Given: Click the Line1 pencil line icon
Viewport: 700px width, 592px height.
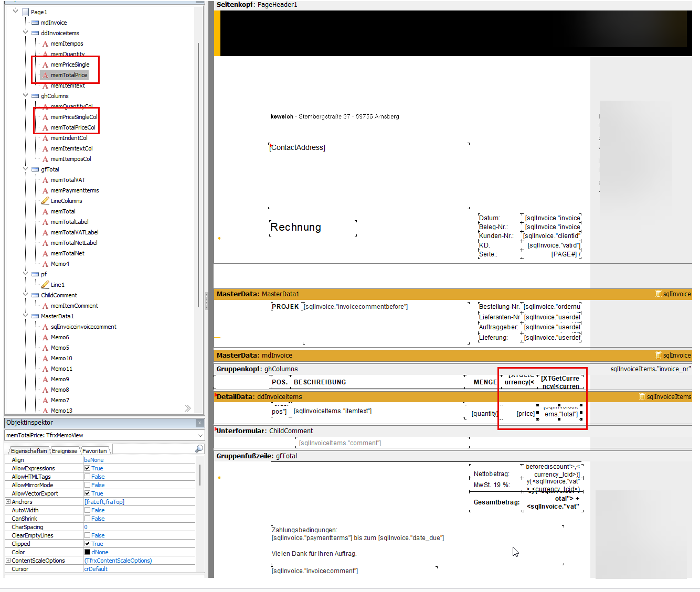Looking at the screenshot, I should [45, 285].
